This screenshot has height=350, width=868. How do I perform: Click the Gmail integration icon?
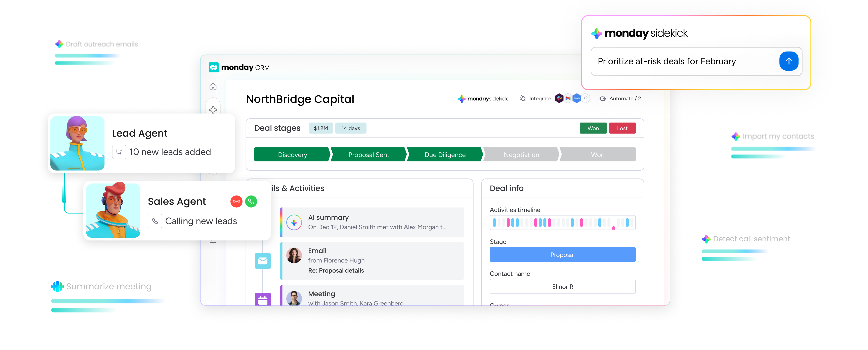pos(568,98)
